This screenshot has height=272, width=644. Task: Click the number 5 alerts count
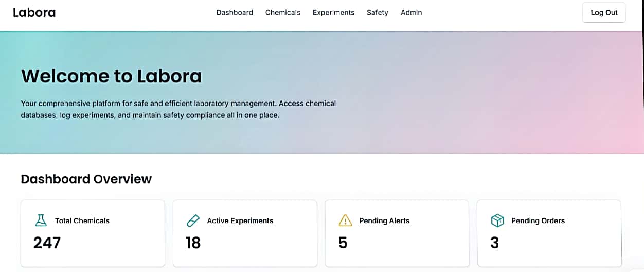point(343,243)
